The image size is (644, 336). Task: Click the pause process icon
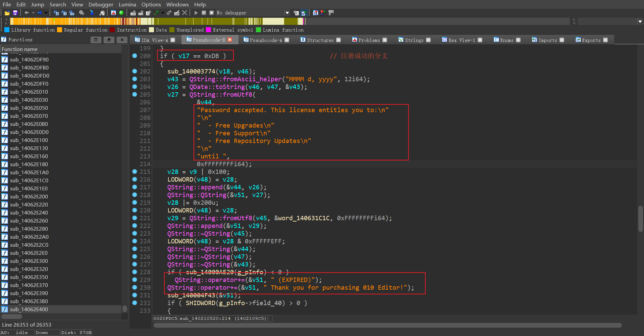click(204, 13)
